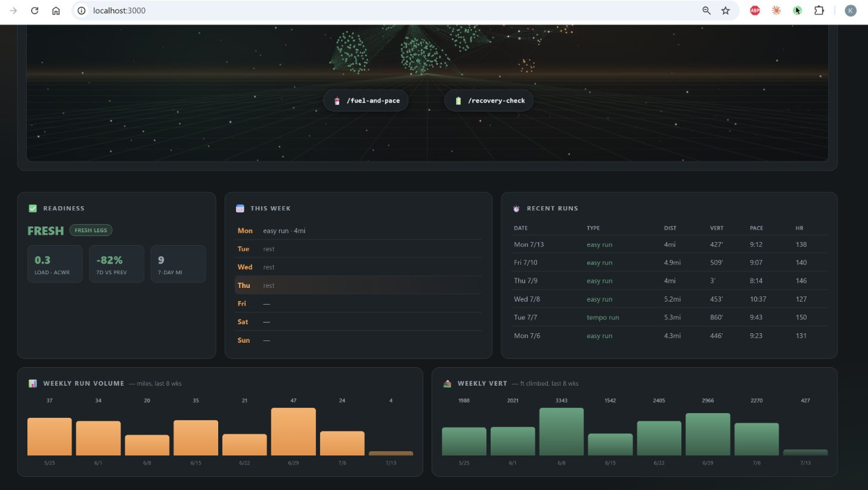Click the browser forward arrow

coord(14,11)
